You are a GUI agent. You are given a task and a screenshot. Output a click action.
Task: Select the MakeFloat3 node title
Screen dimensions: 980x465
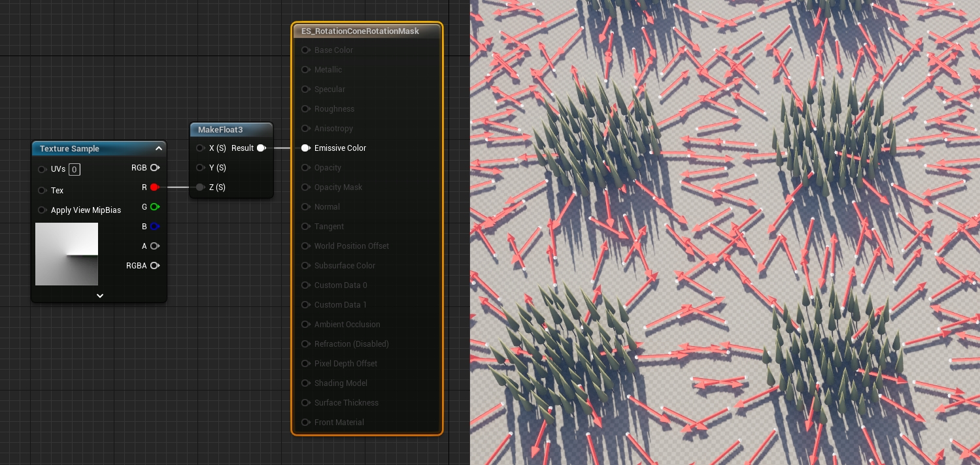click(x=220, y=130)
